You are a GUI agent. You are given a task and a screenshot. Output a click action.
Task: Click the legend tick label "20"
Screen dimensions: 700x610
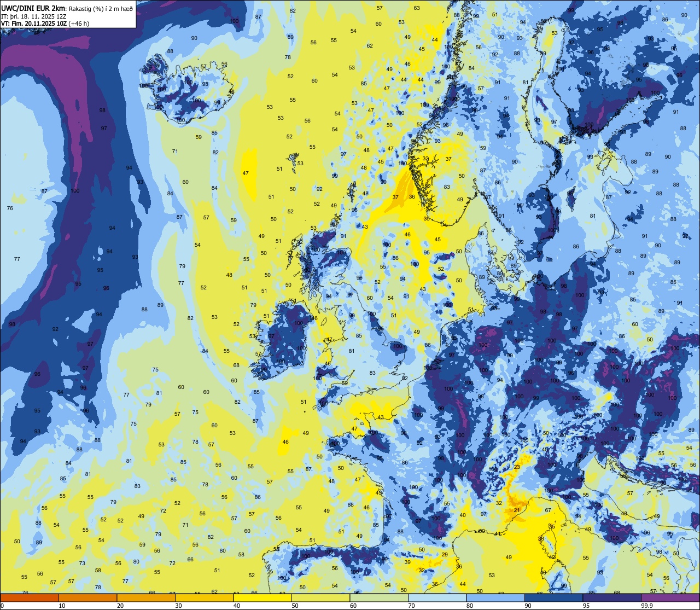click(x=120, y=606)
